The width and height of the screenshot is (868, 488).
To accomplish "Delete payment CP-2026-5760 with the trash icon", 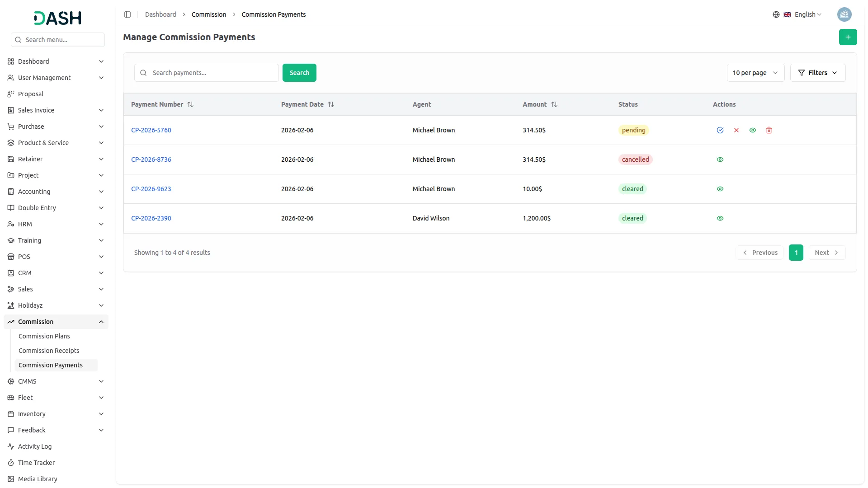I will coord(769,130).
